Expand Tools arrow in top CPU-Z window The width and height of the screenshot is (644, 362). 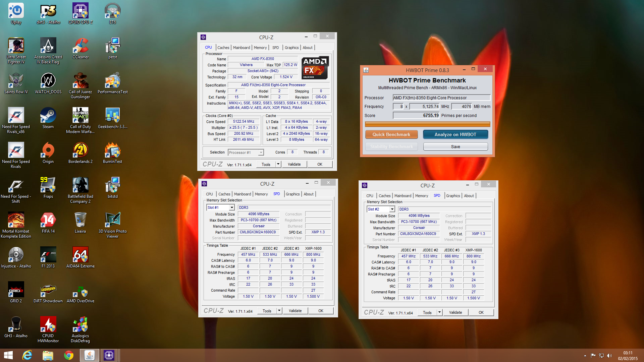(x=278, y=164)
